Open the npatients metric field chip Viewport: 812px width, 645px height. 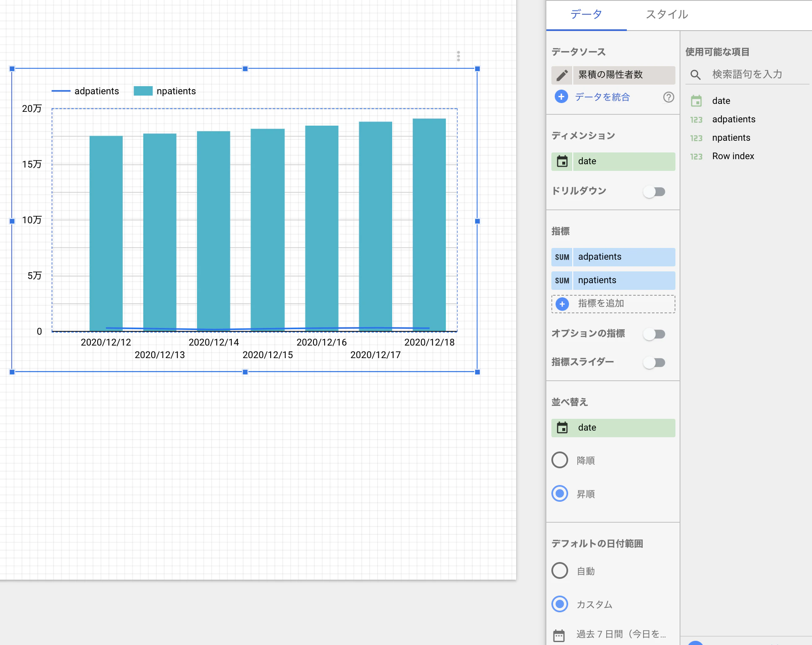(x=624, y=281)
